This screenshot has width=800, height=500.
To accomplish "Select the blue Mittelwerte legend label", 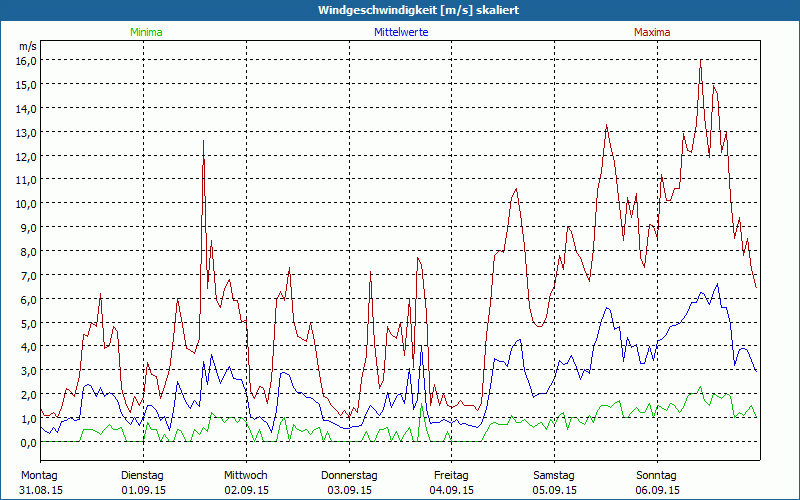I will click(x=401, y=32).
